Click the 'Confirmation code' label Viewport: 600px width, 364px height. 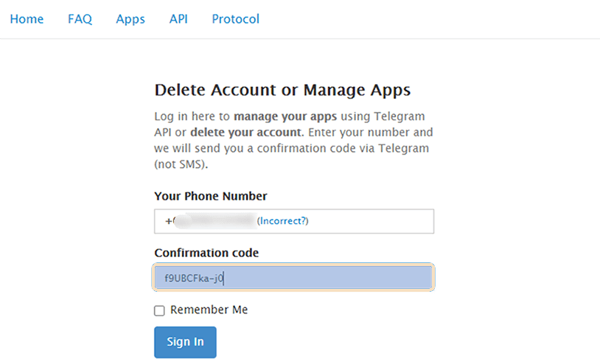point(206,253)
